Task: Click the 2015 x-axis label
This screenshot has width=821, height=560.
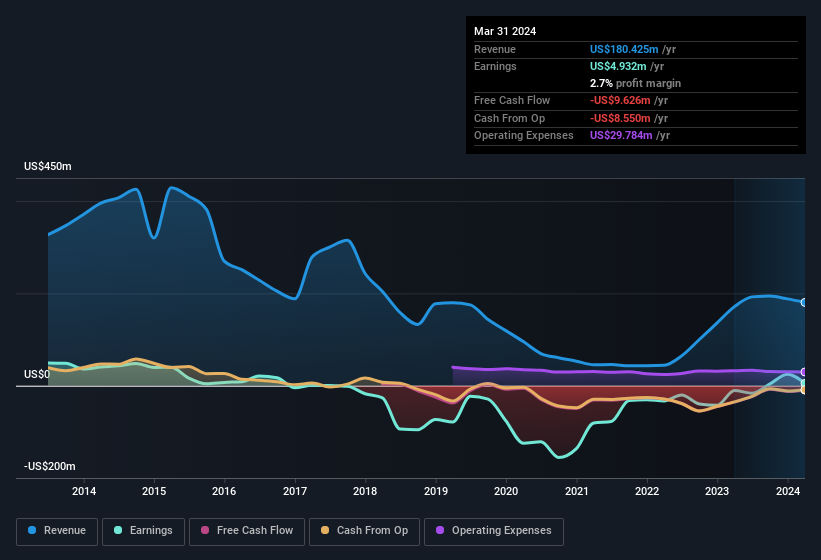Action: coord(154,491)
